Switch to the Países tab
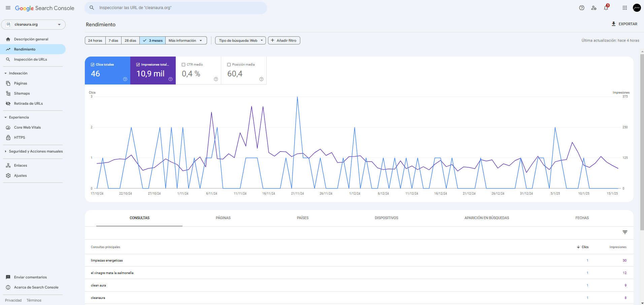Viewport: 644px width, 305px height. point(303,218)
